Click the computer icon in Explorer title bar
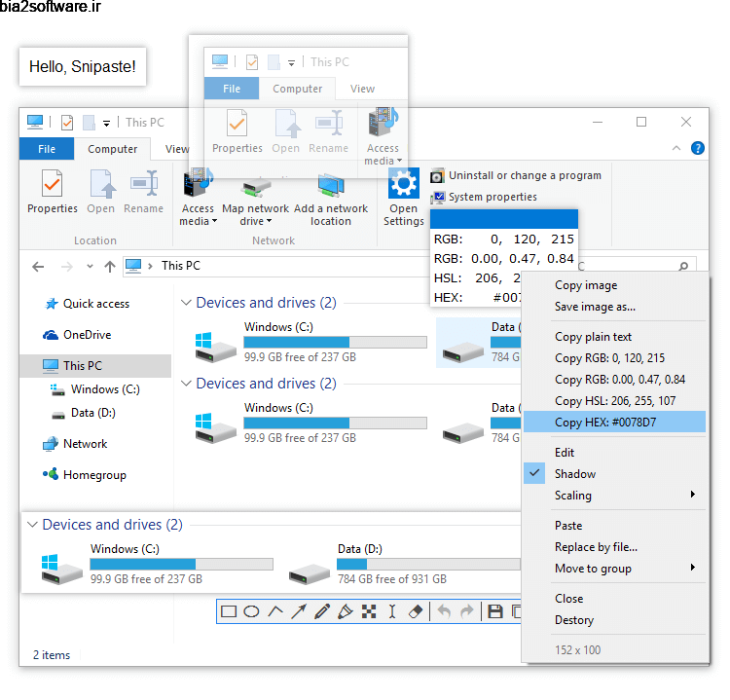This screenshot has height=700, width=730. pos(35,122)
